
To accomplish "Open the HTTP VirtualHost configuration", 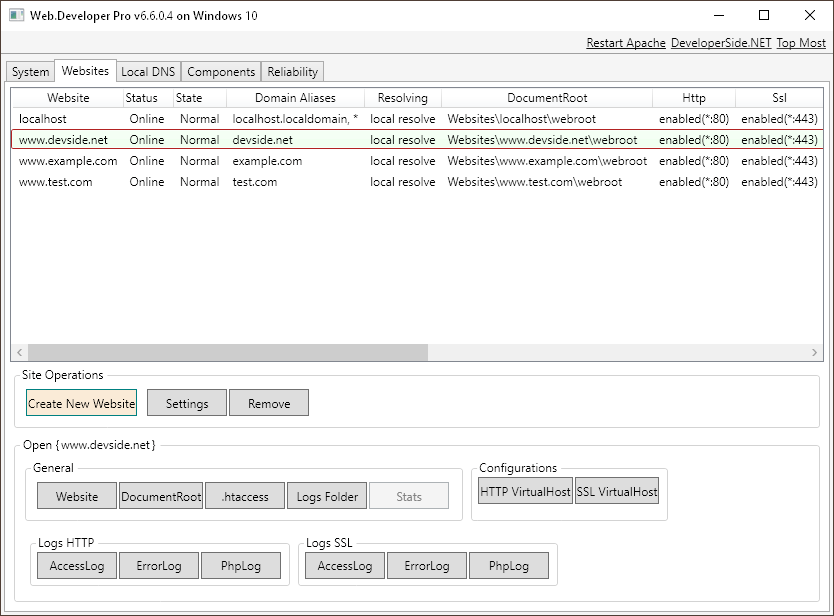I will tap(525, 491).
